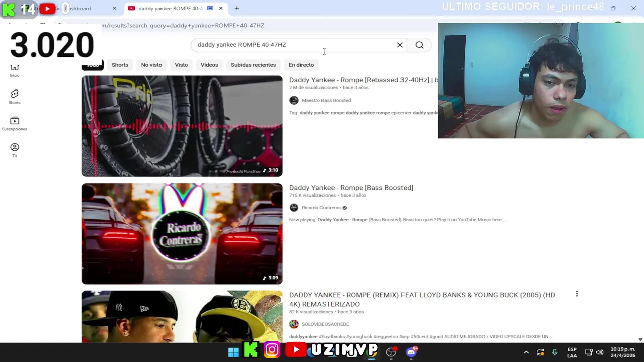Click the 3:10 duration badge
Screen dimensions: 644x362
coord(271,170)
